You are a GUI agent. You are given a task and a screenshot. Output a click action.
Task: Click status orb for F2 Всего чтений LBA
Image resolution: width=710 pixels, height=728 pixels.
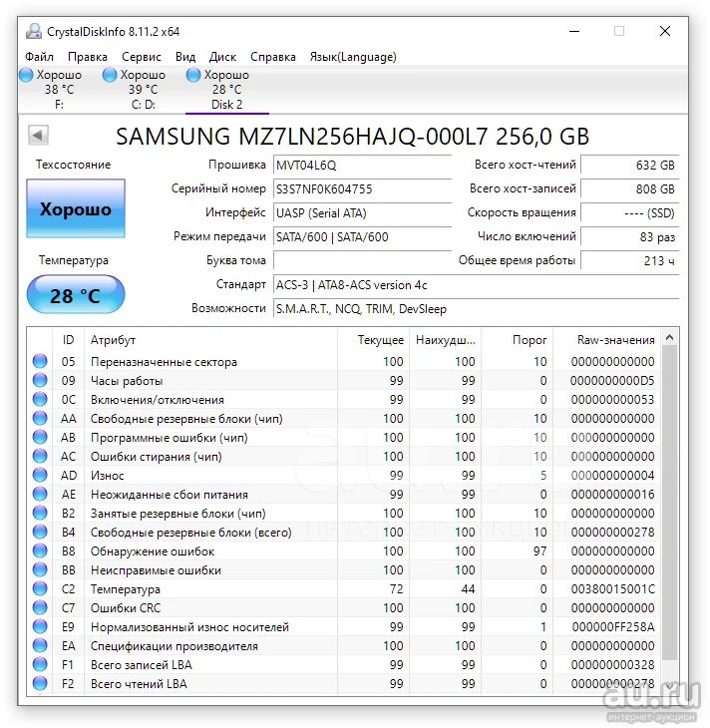[x=40, y=683]
